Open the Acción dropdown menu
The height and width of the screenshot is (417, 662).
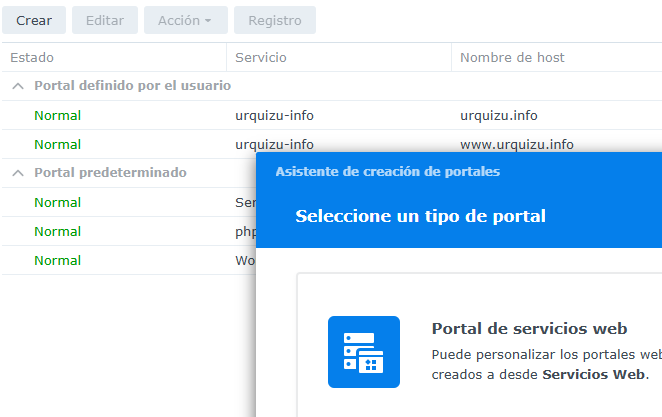click(185, 20)
